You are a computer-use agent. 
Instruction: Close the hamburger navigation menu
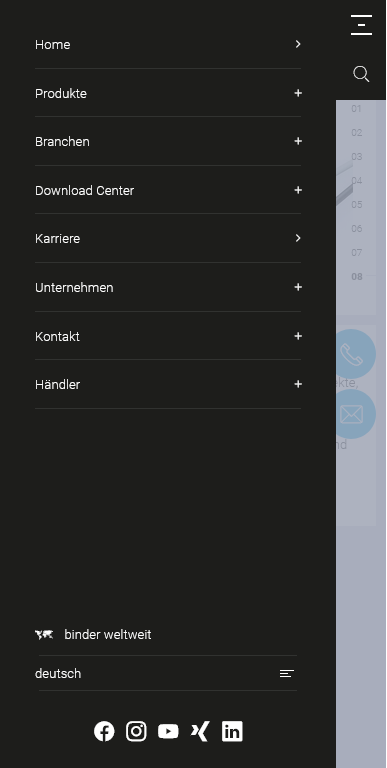[x=361, y=25]
